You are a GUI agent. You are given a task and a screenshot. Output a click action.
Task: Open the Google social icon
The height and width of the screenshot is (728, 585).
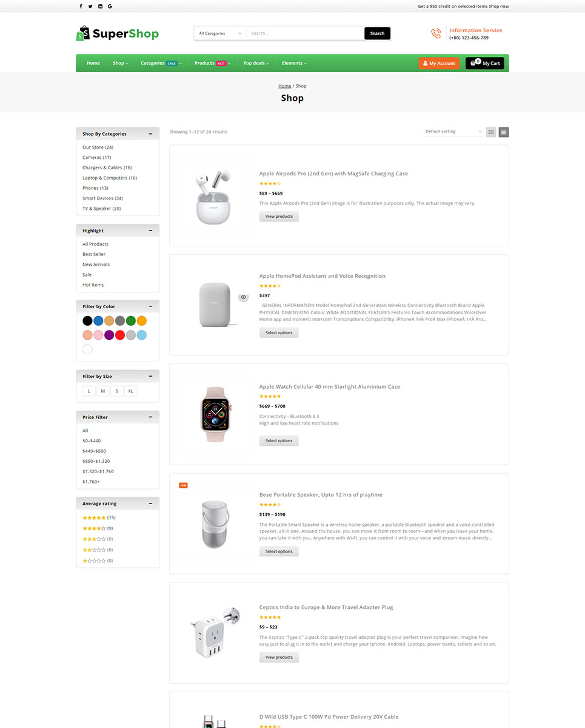[110, 6]
